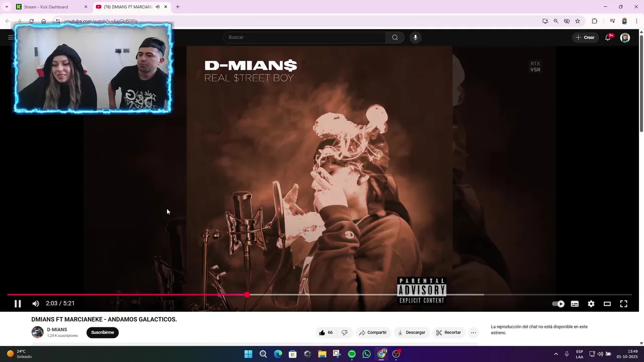Open the Chrome three-dot menu
Image resolution: width=644 pixels, height=362 pixels.
636,21
